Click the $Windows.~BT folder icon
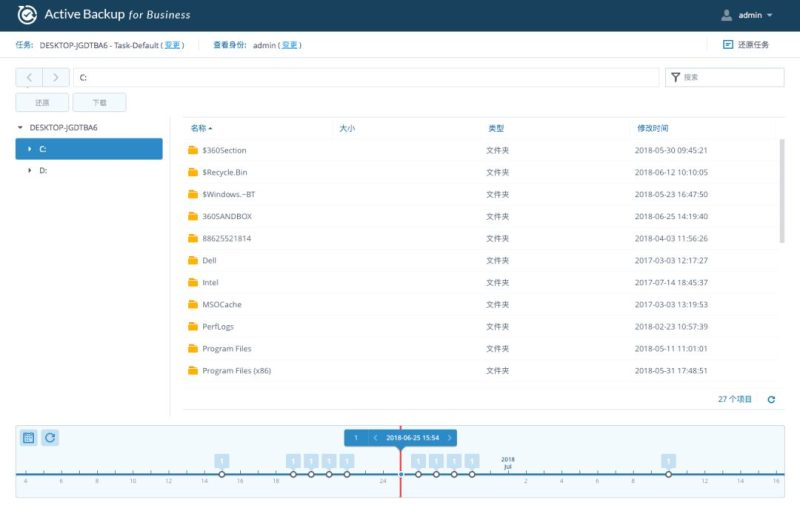 click(x=193, y=194)
